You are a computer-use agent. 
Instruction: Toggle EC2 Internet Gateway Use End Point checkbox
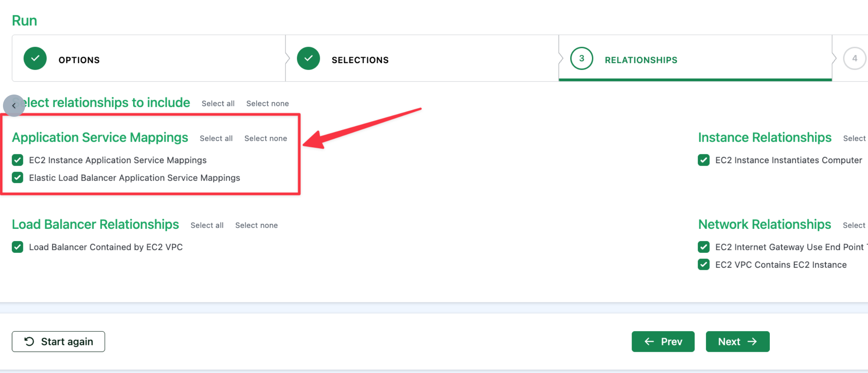(703, 247)
